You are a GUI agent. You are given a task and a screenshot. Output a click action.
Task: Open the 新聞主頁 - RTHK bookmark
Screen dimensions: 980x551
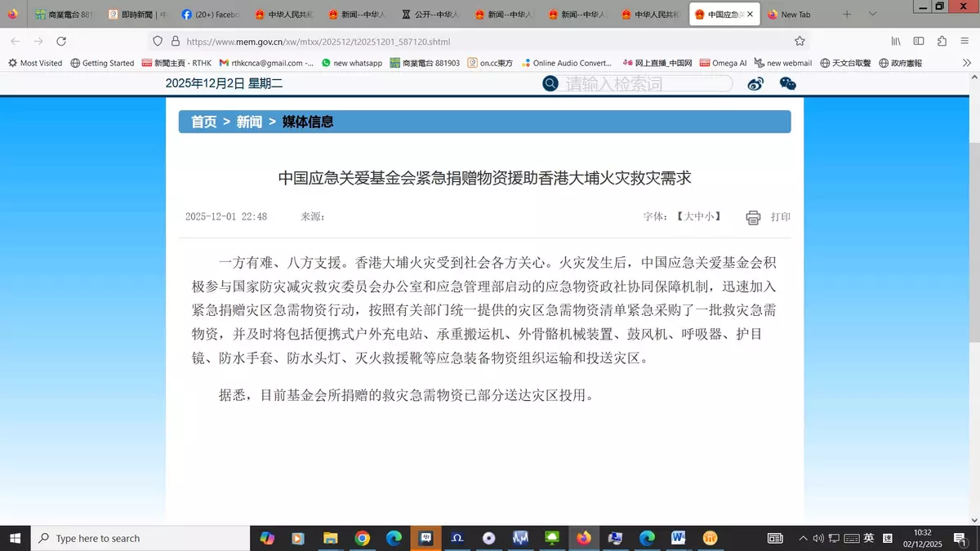pyautogui.click(x=176, y=63)
